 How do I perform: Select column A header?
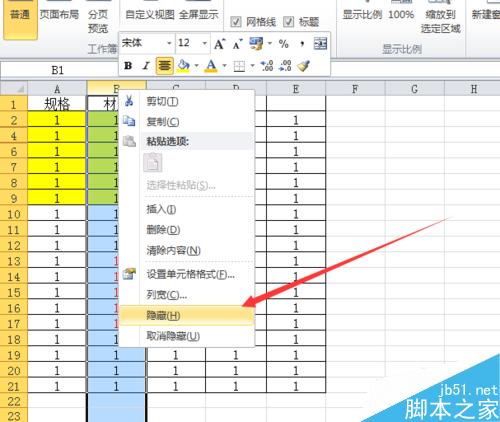tap(57, 89)
